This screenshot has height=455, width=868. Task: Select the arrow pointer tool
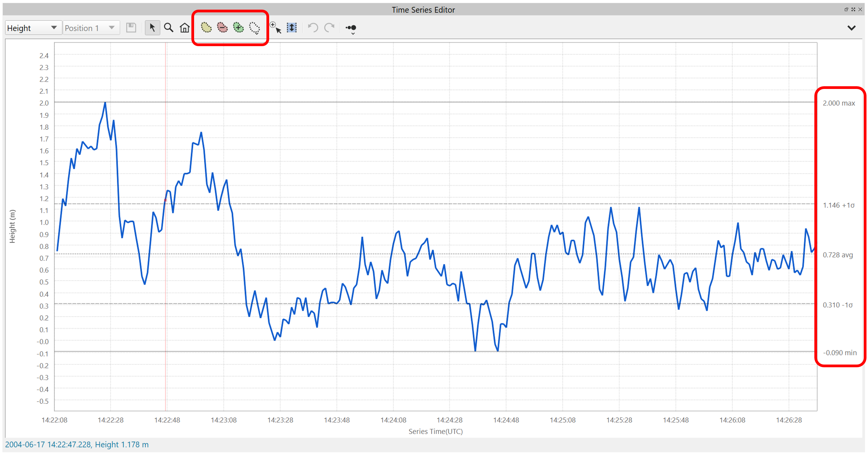pos(152,28)
